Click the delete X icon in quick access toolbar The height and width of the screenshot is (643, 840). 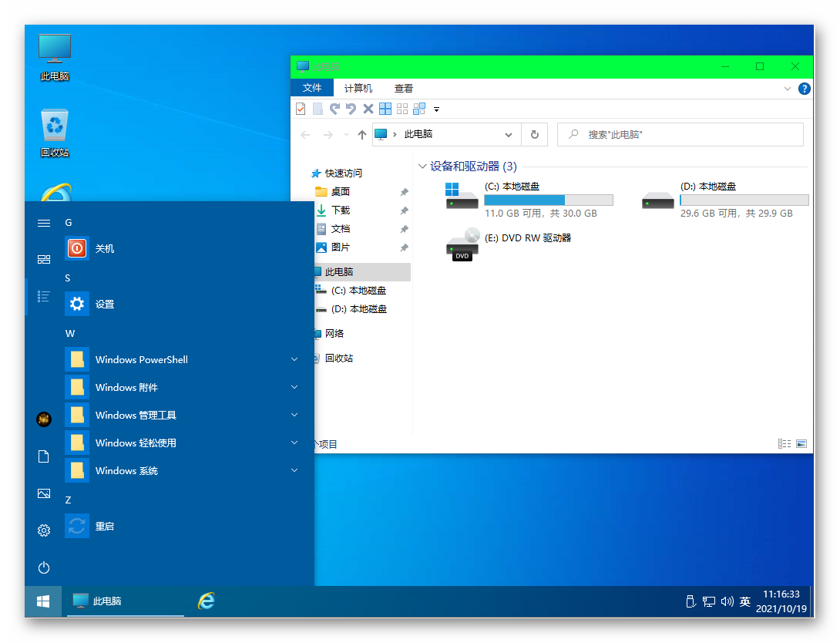[368, 109]
